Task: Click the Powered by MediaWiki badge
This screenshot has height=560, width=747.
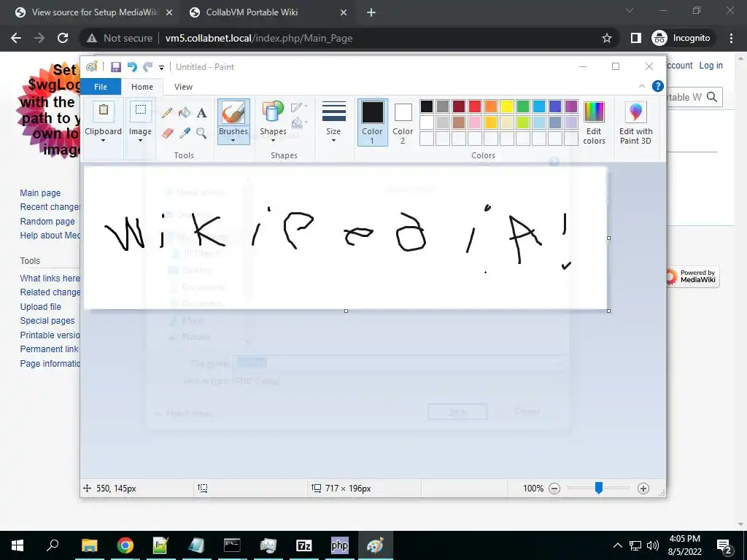Action: click(x=693, y=276)
